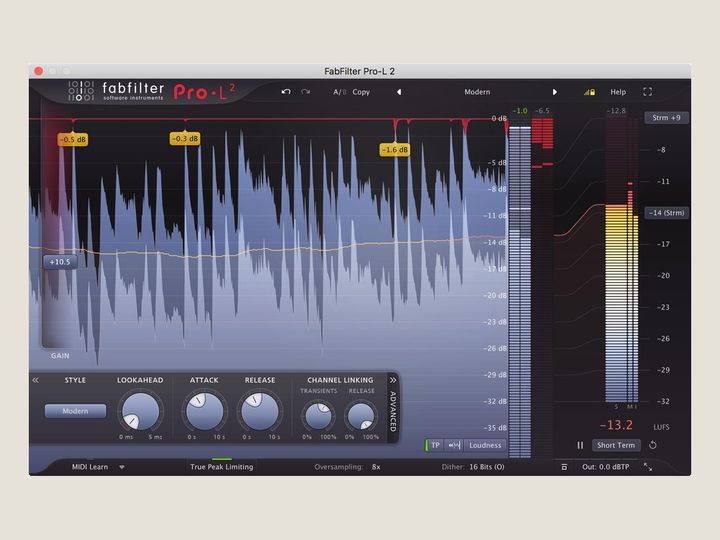Open Dither 16 Bits (O) menu
Screen dimensions: 720x540
tap(473, 467)
